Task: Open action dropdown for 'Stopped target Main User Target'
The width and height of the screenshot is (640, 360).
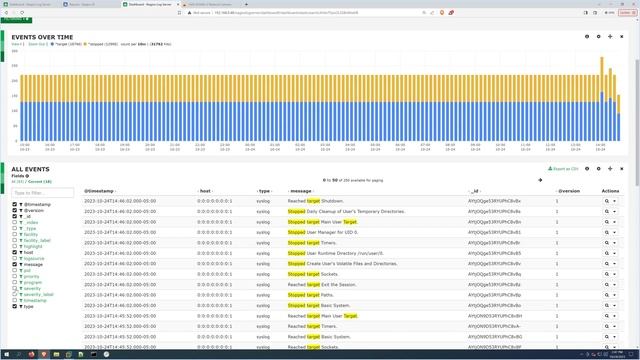Action: (x=614, y=222)
